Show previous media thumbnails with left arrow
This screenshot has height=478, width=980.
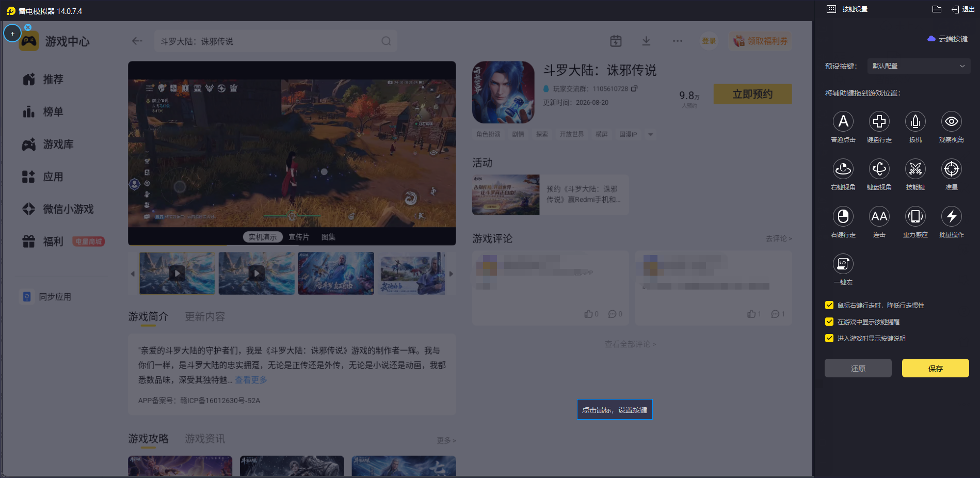pyautogui.click(x=133, y=274)
